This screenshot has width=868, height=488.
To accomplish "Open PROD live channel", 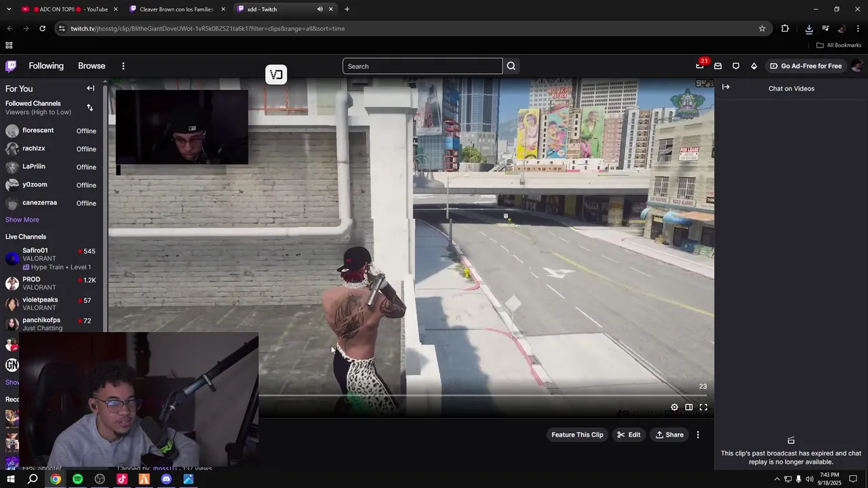I will [x=52, y=283].
